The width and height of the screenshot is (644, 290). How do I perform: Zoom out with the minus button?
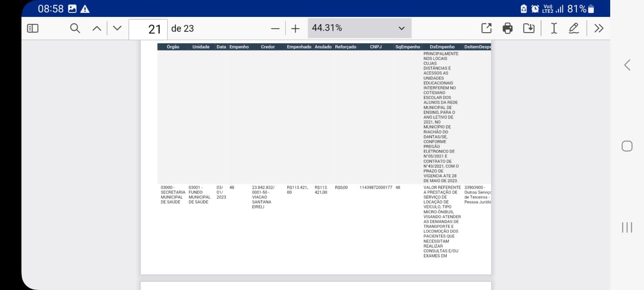(275, 29)
